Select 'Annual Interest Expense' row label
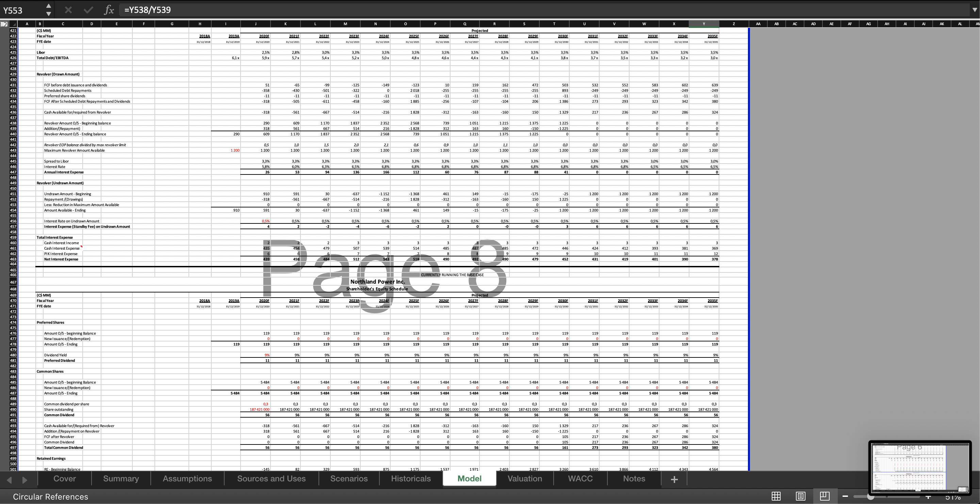The image size is (980, 504). (x=64, y=172)
